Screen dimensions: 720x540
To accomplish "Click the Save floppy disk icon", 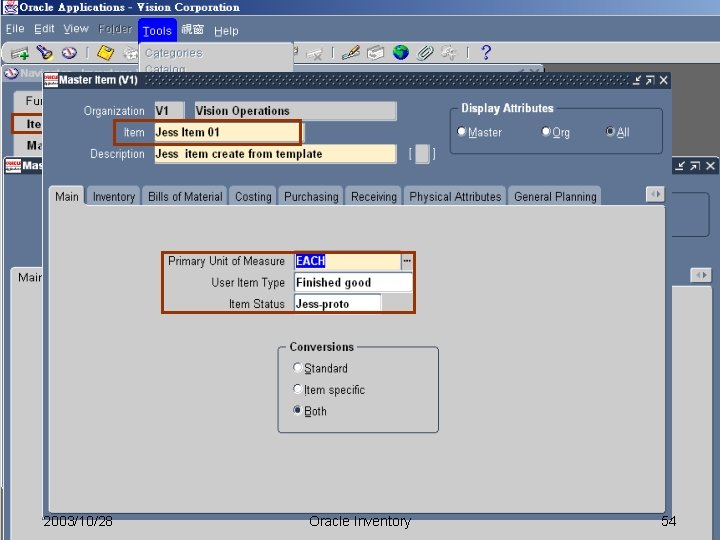I will [x=106, y=53].
